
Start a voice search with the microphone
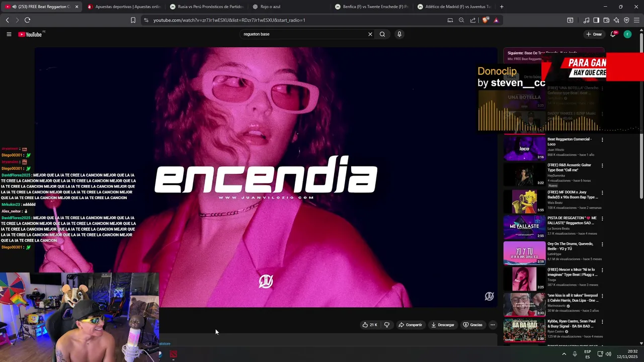pos(399,34)
